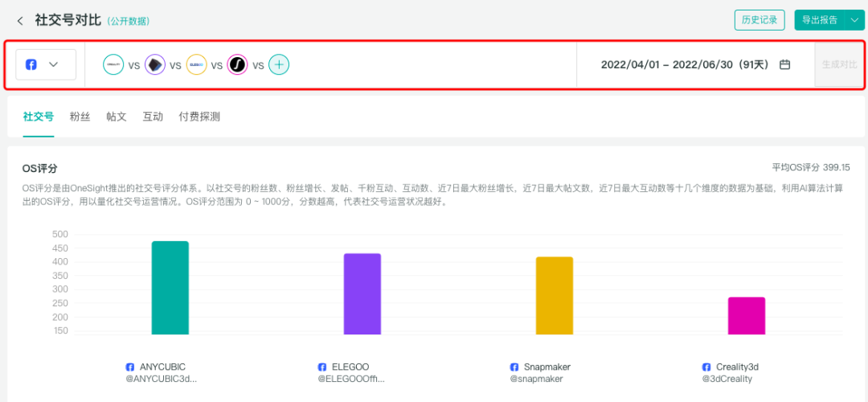Add another account with the plus icon
The height and width of the screenshot is (402, 868).
pyautogui.click(x=279, y=65)
